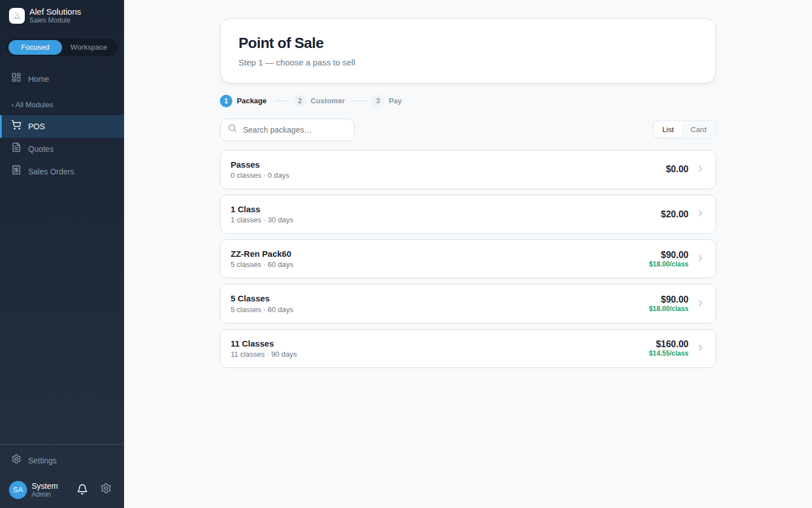Click the Sales Orders receipt icon
This screenshot has width=812, height=508.
[x=16, y=170]
